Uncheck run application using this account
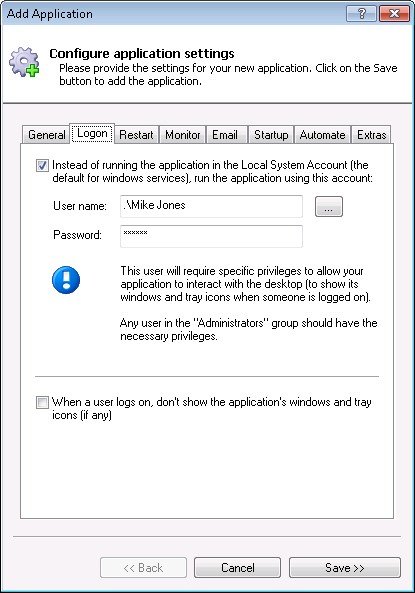Image resolution: width=415 pixels, height=593 pixels. click(x=42, y=165)
